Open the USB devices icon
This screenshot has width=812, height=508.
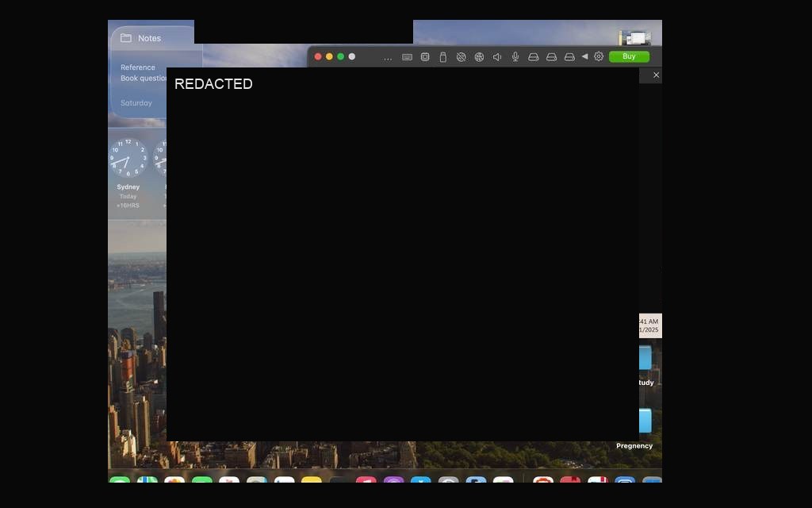point(442,57)
